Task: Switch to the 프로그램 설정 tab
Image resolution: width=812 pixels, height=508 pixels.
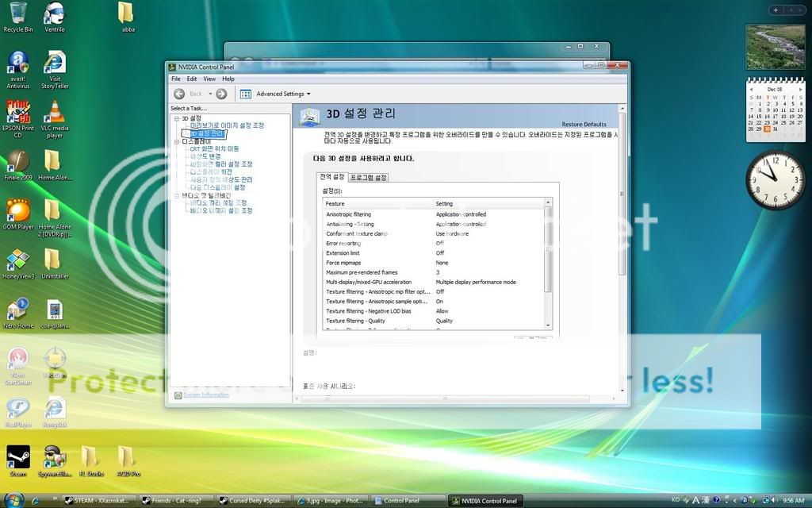Action: 368,177
